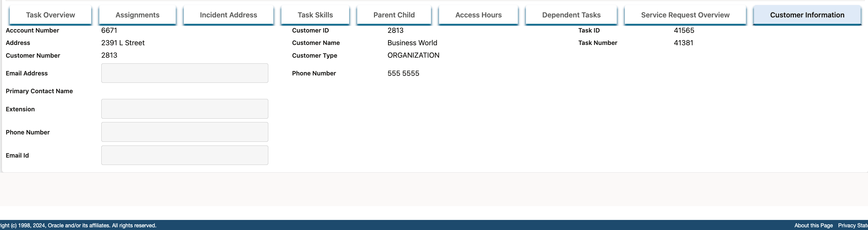Screen dimensions: 868x230
Task: Open the Assignments tab
Action: [x=138, y=15]
